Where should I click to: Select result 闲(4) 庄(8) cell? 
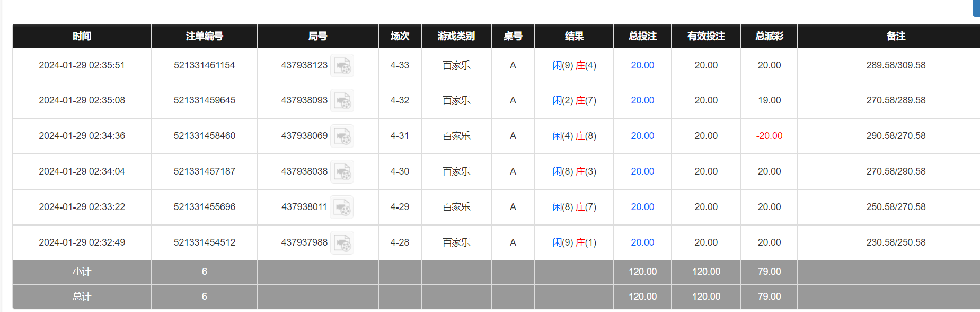(x=574, y=136)
